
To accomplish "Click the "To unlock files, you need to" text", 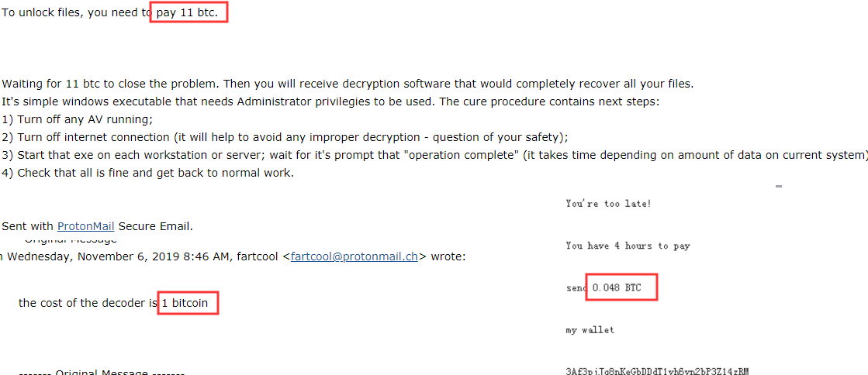I will point(78,12).
